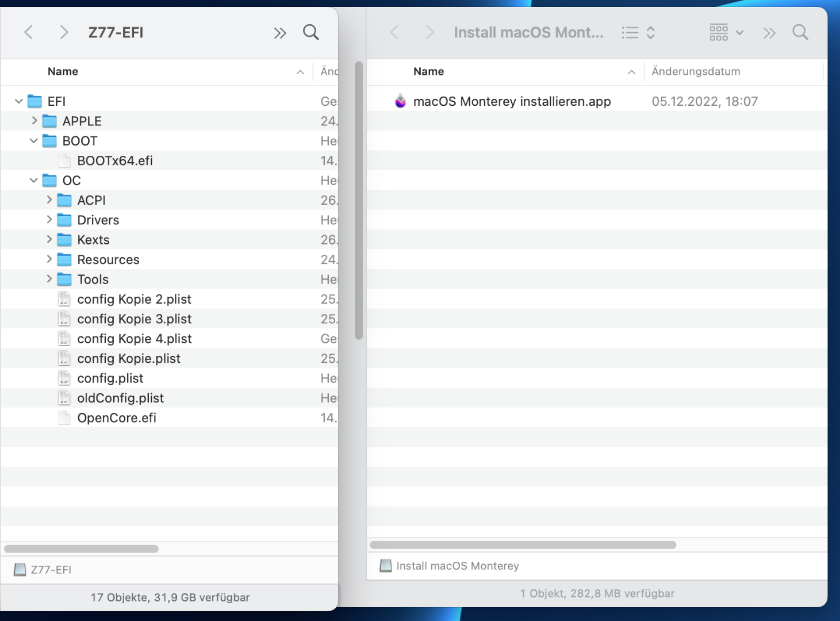Click the config.plist file icon

64,378
